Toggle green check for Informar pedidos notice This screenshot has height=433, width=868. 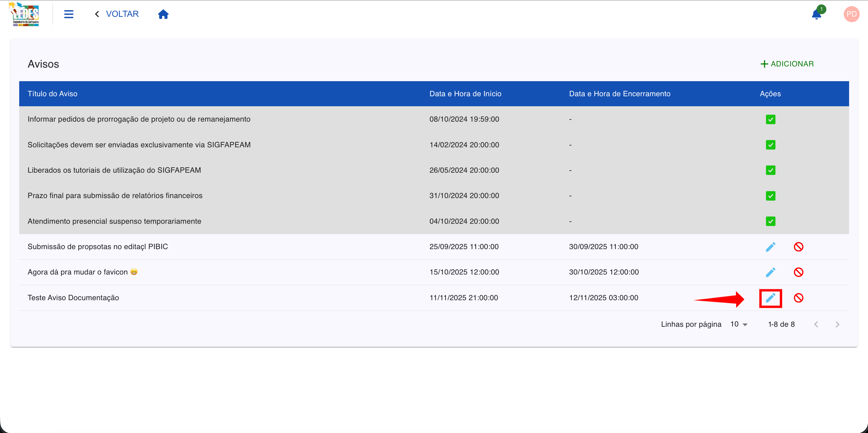(770, 120)
